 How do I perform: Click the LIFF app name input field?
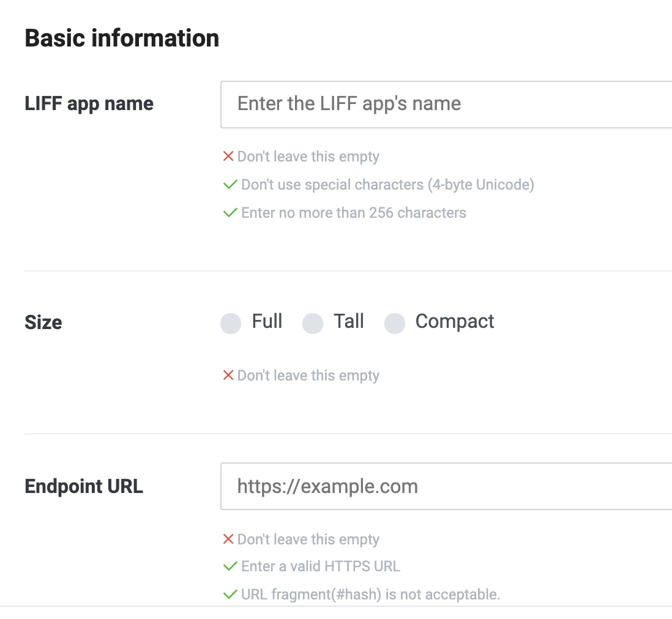pos(446,105)
